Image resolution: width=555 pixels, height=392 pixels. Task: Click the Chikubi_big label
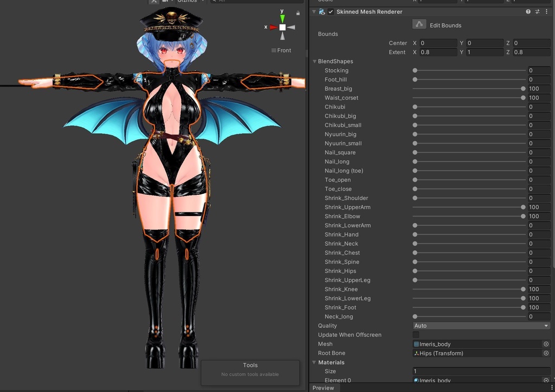point(340,116)
